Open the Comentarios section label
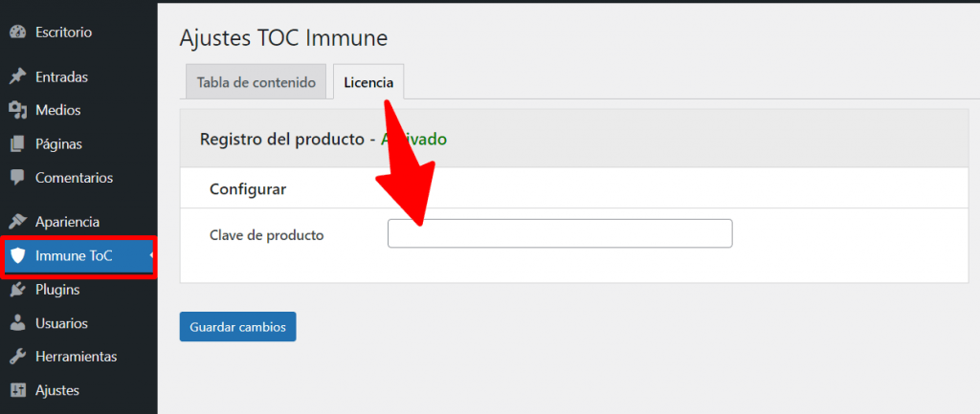980x414 pixels. (74, 178)
